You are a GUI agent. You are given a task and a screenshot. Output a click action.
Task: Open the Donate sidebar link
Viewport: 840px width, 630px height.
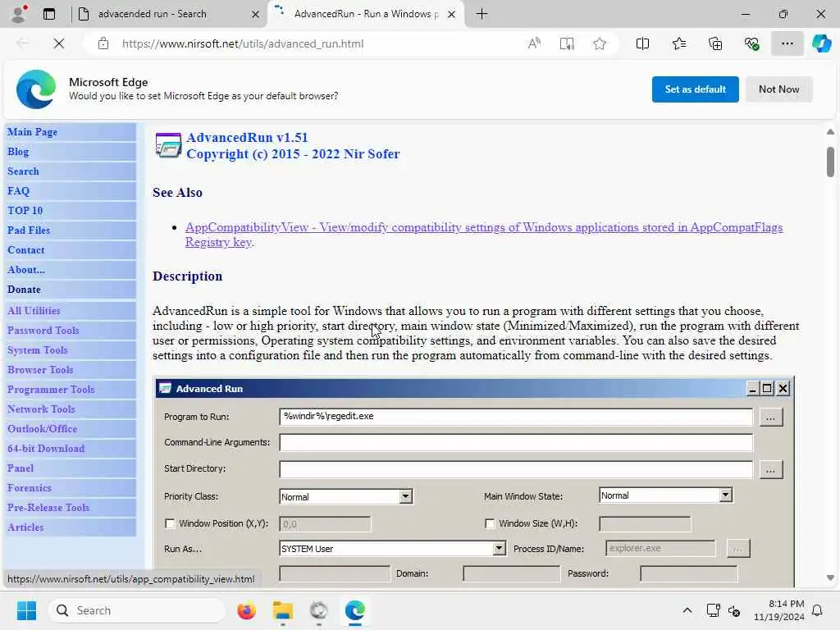(x=24, y=290)
